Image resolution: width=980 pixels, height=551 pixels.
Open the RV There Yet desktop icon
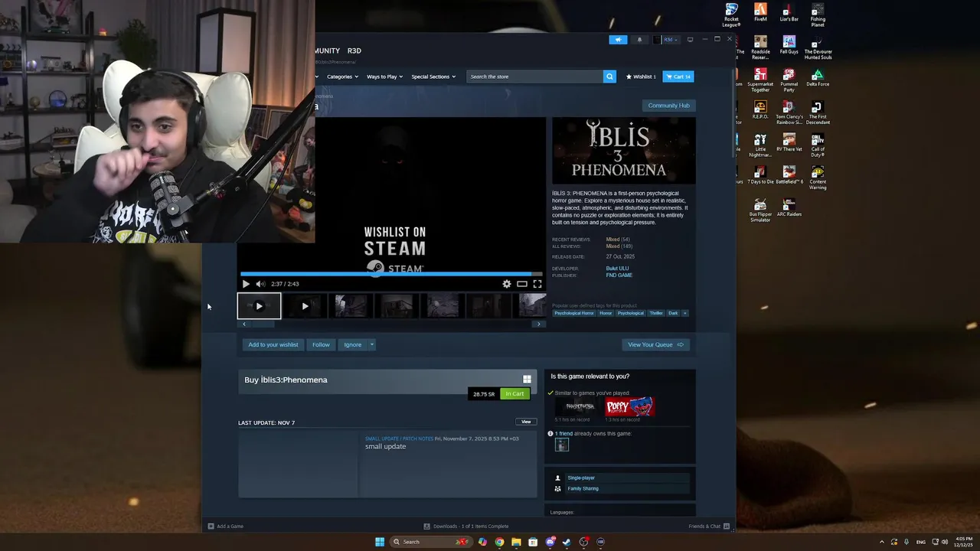tap(789, 142)
